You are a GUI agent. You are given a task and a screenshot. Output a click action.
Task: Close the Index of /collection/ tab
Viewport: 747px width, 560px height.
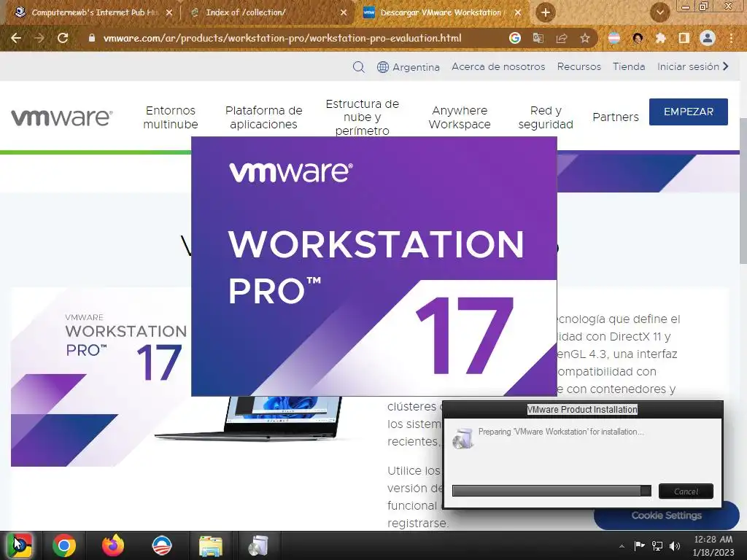click(x=344, y=13)
